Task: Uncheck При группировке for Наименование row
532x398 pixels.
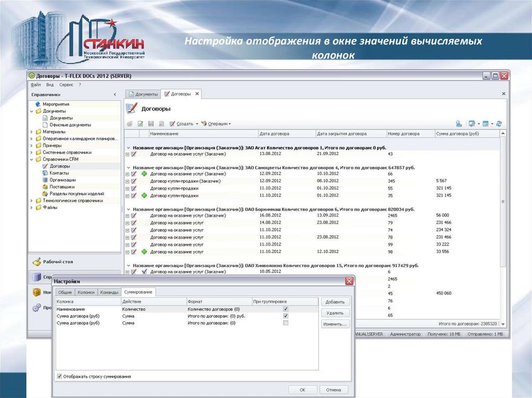Action: click(286, 309)
